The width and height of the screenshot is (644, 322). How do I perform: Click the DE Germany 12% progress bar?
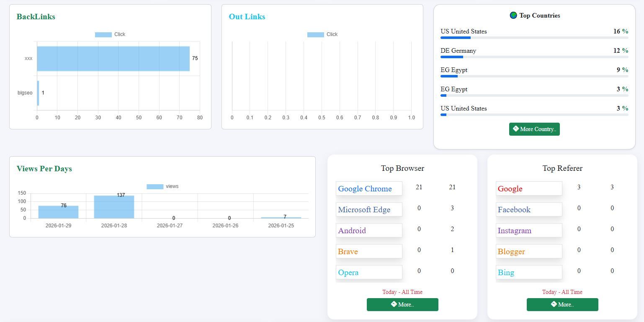[x=534, y=57]
